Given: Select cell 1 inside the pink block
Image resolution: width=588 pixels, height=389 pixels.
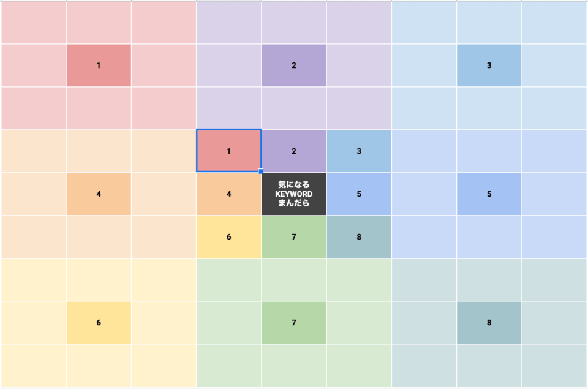Looking at the screenshot, I should point(99,66).
